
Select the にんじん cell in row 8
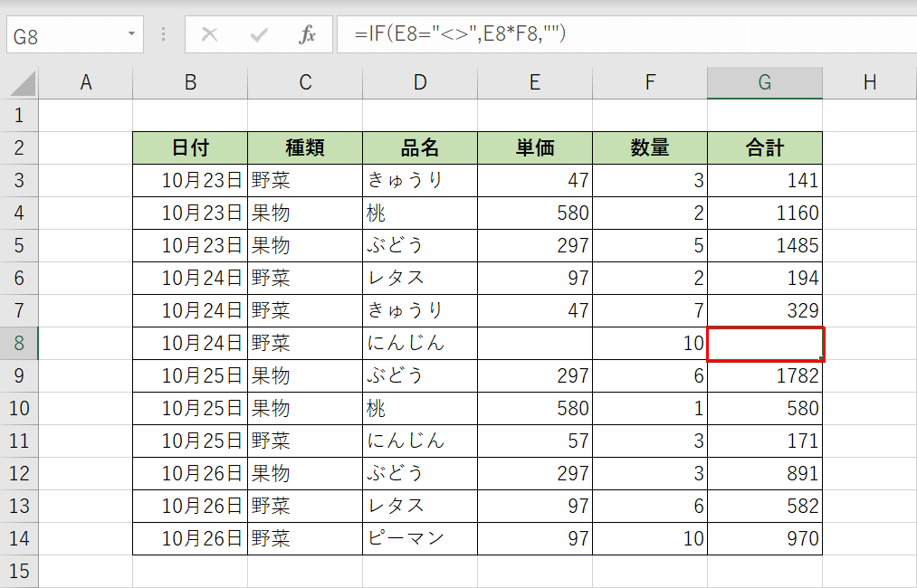point(419,343)
